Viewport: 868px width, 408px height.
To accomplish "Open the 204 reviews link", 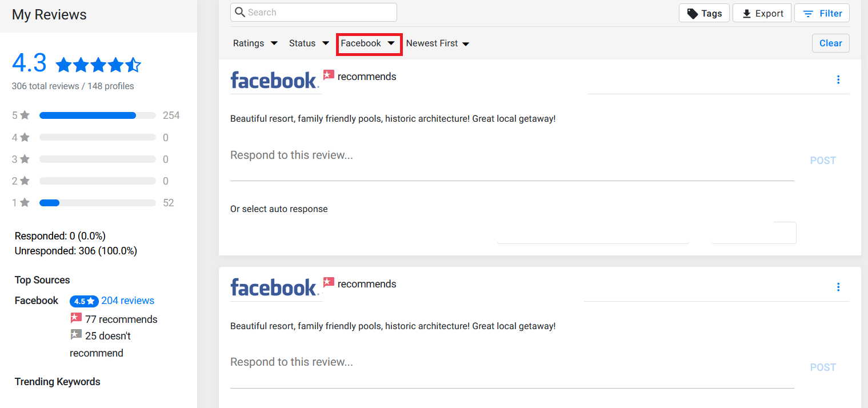I will pyautogui.click(x=127, y=301).
